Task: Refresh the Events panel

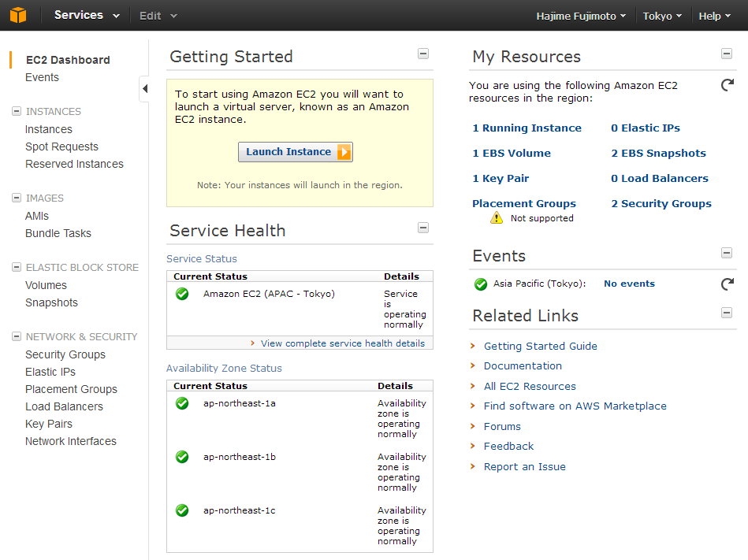Action: (x=727, y=284)
